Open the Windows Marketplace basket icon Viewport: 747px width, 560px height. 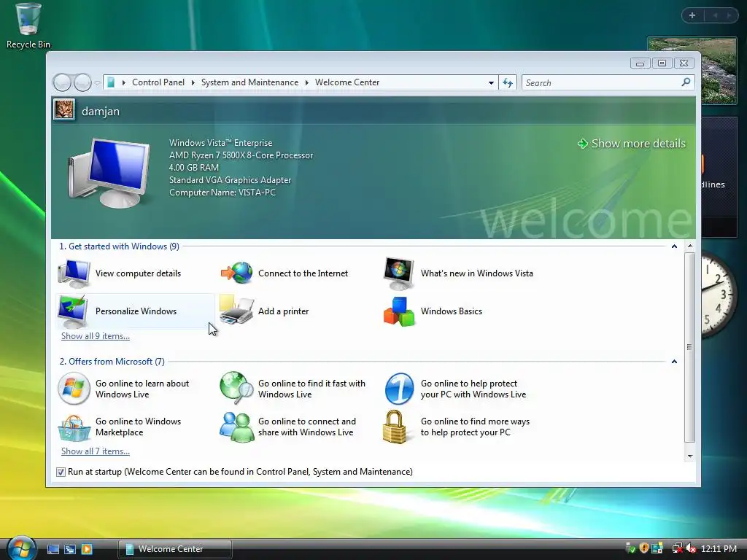pos(74,427)
